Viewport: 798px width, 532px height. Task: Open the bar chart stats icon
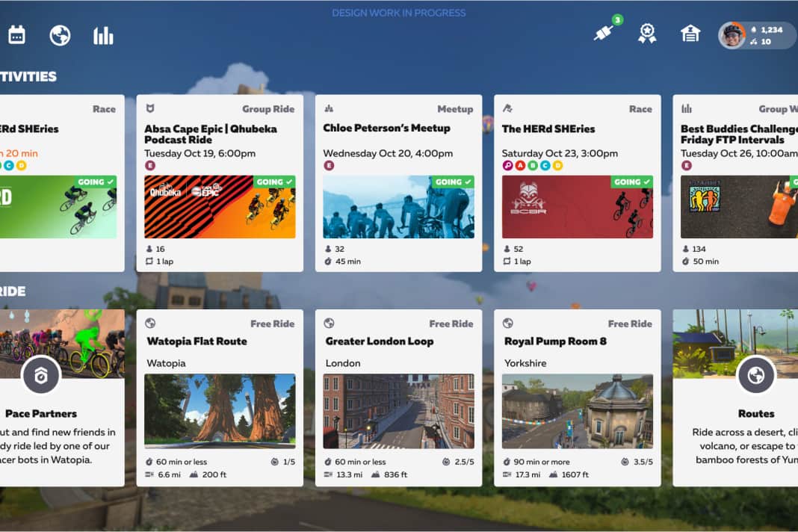103,35
